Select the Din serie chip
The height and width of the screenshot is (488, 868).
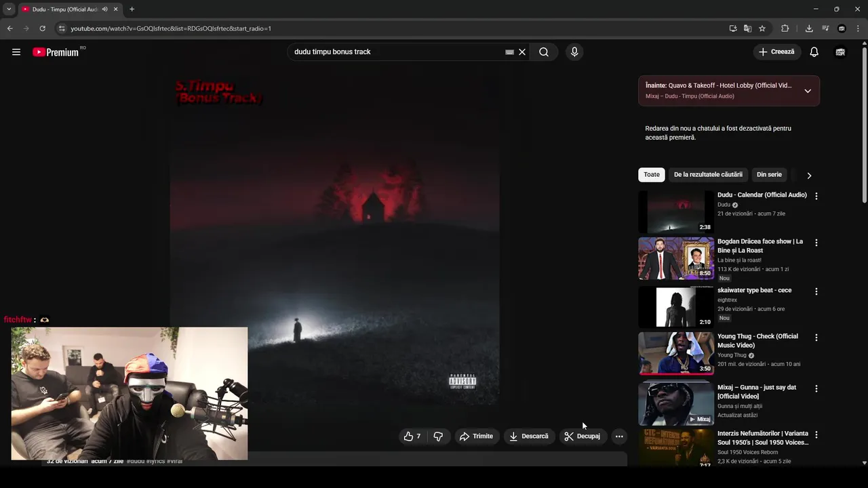coord(769,175)
